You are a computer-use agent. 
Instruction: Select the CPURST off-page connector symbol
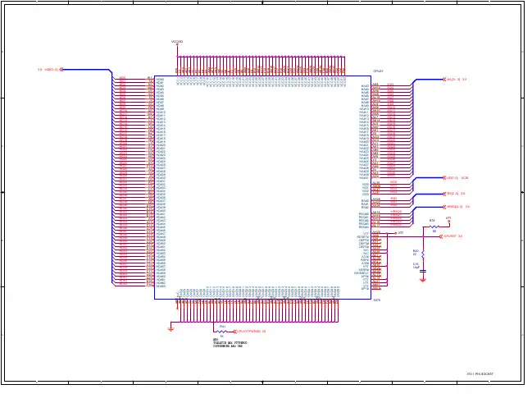[441, 236]
